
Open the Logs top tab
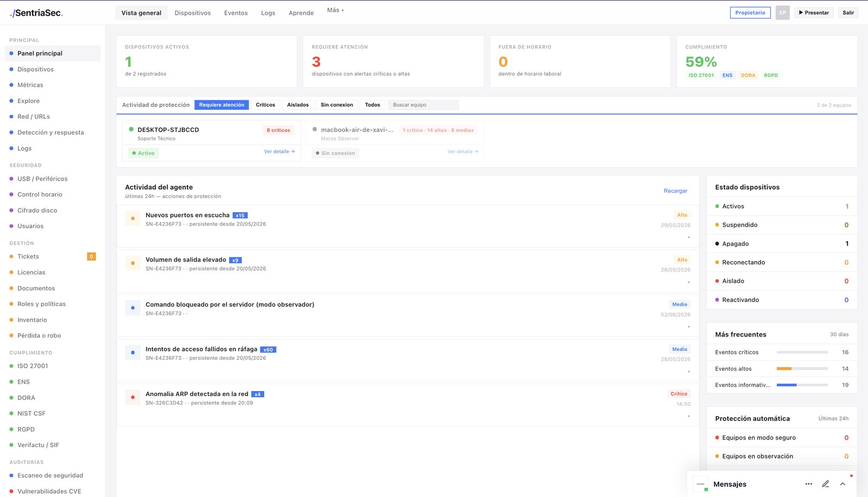(268, 13)
